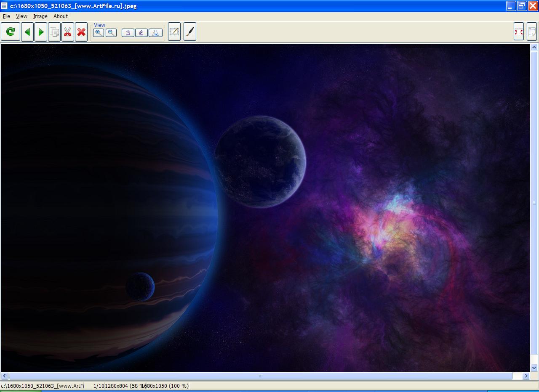This screenshot has width=539, height=392.
Task: Open the View menu
Action: 21,16
